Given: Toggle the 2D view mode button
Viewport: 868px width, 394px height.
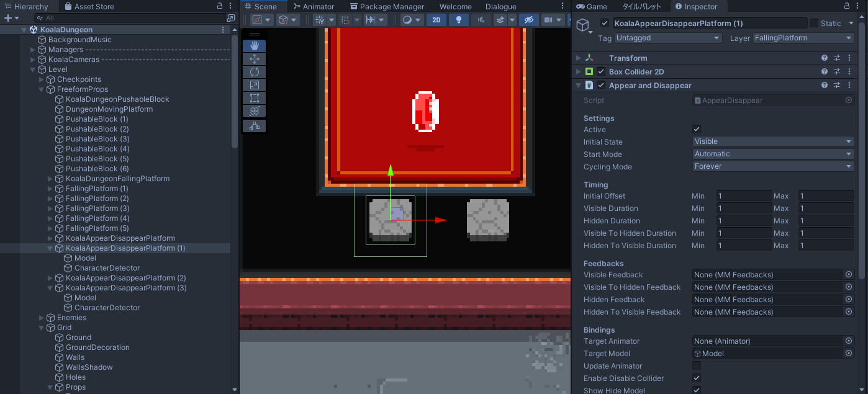Looking at the screenshot, I should click(436, 20).
